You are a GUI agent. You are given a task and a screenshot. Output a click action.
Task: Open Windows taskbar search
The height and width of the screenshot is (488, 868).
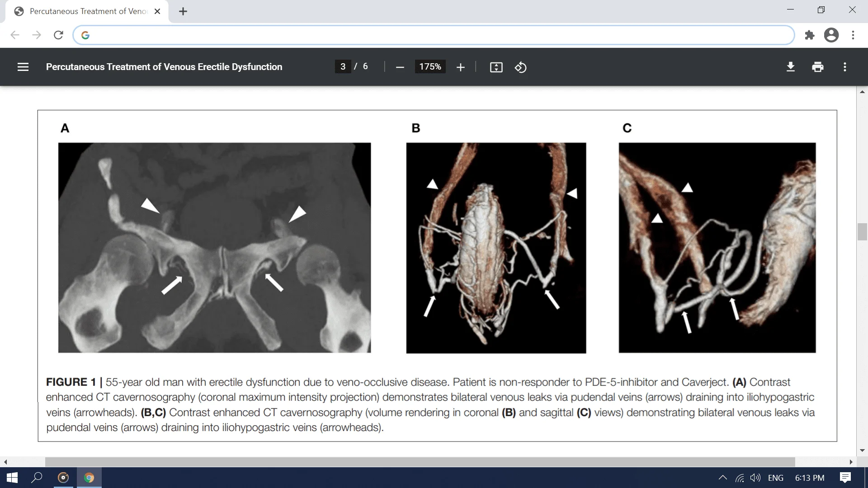(x=37, y=478)
